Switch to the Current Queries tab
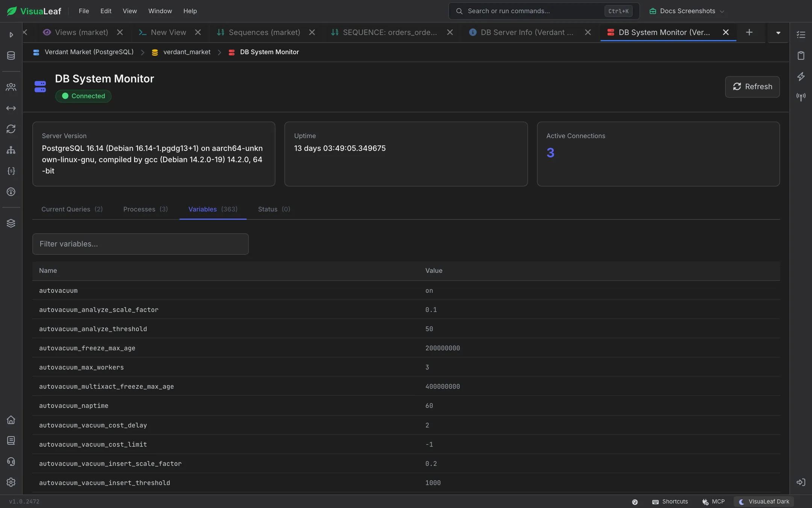Screen dimensions: 812x508 72,209
